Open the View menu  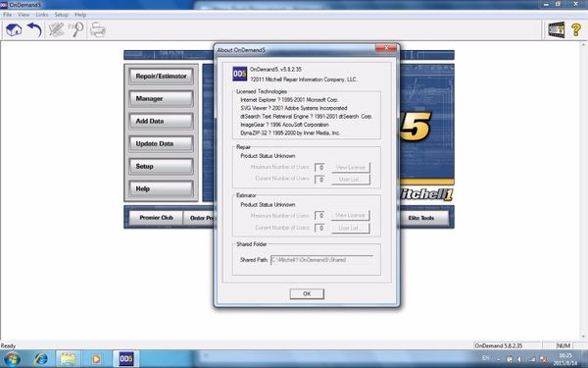(24, 15)
